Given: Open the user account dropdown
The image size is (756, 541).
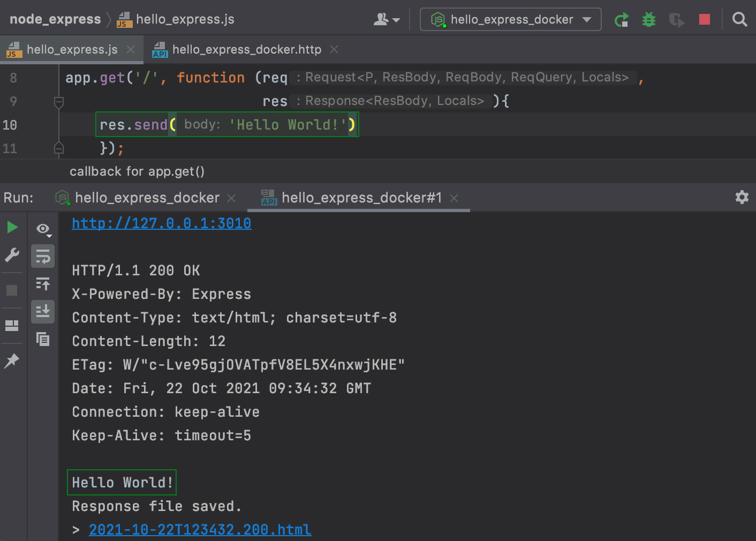Looking at the screenshot, I should click(387, 20).
